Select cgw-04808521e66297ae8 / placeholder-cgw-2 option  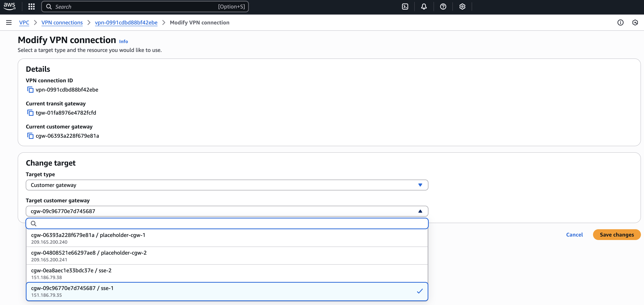click(227, 256)
